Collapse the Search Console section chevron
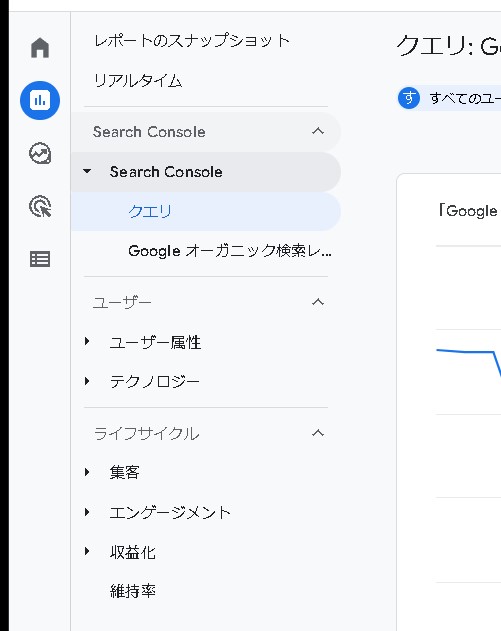Image resolution: width=501 pixels, height=631 pixels. [x=318, y=131]
